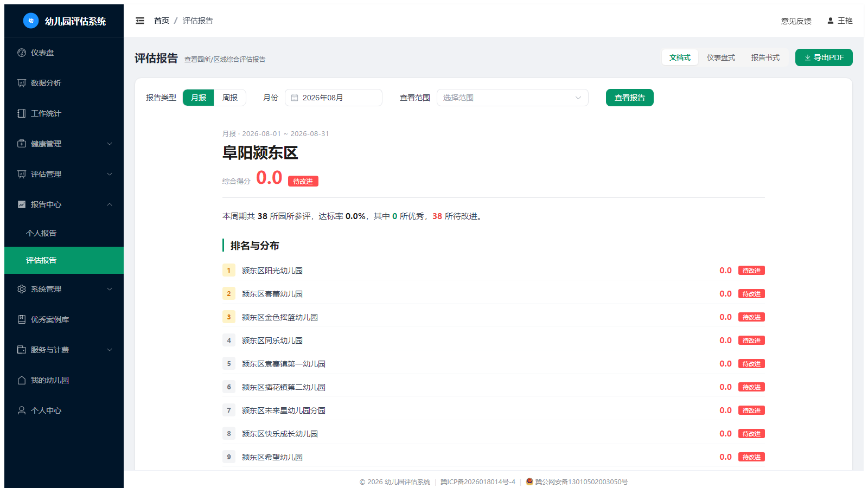Select the 月报 report type
Viewport: 868px width, 488px height.
pos(199,98)
